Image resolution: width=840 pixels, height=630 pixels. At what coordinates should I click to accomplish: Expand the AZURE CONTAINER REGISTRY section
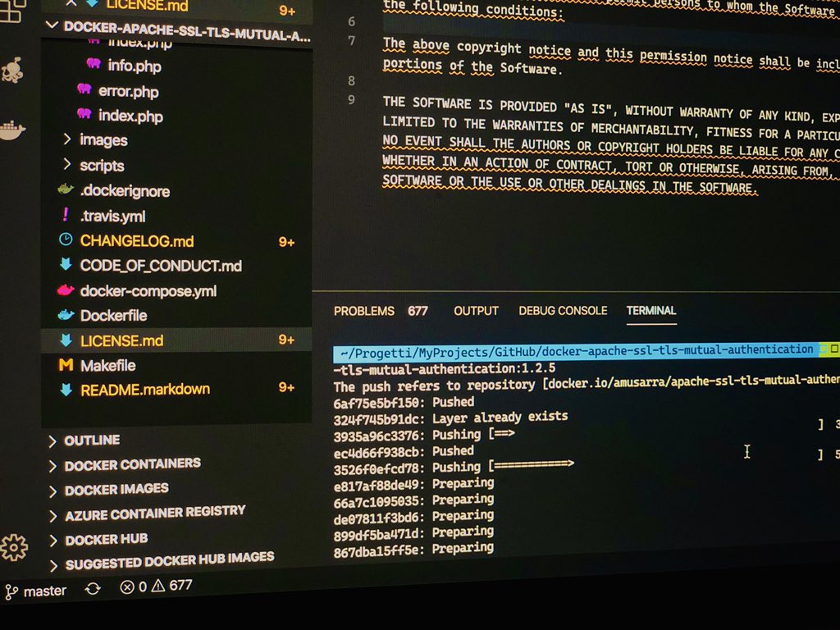click(x=52, y=516)
